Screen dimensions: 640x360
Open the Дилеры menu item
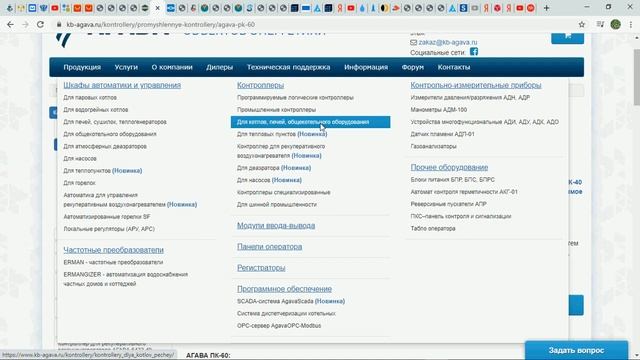(219, 67)
